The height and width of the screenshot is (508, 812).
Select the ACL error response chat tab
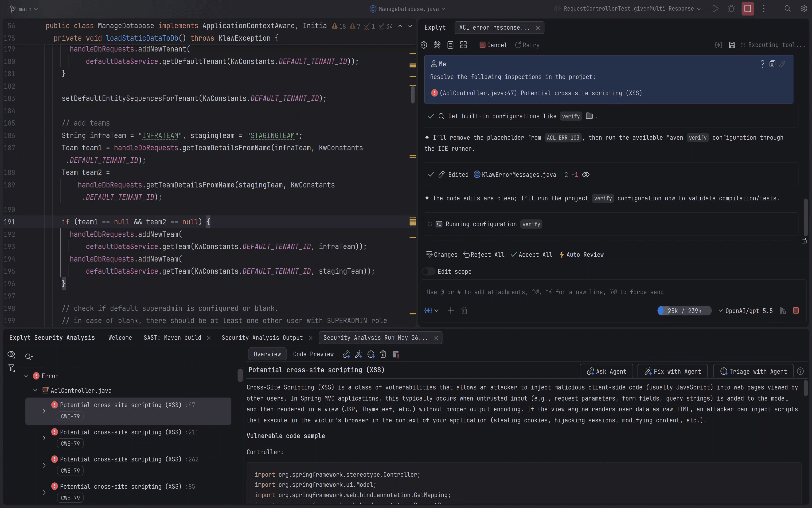coord(494,28)
